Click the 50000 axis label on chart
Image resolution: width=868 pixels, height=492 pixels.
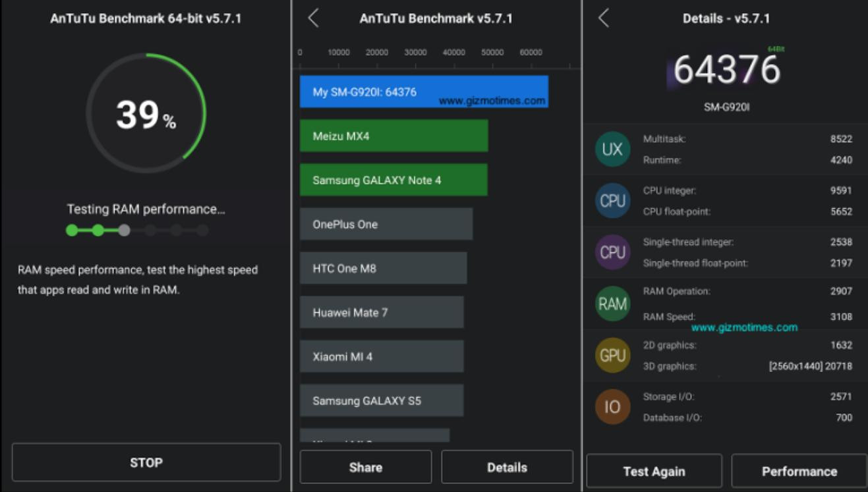click(492, 53)
